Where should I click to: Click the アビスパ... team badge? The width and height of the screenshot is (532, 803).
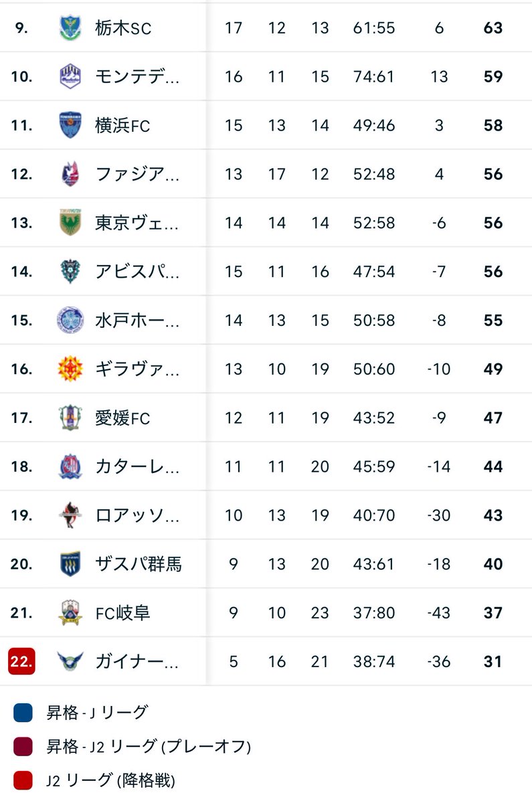[70, 272]
